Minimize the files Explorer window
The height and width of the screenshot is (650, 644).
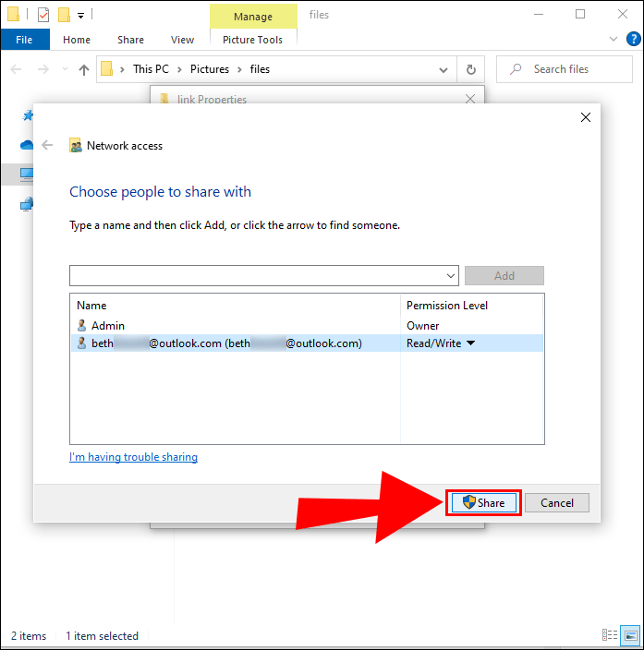tap(539, 15)
